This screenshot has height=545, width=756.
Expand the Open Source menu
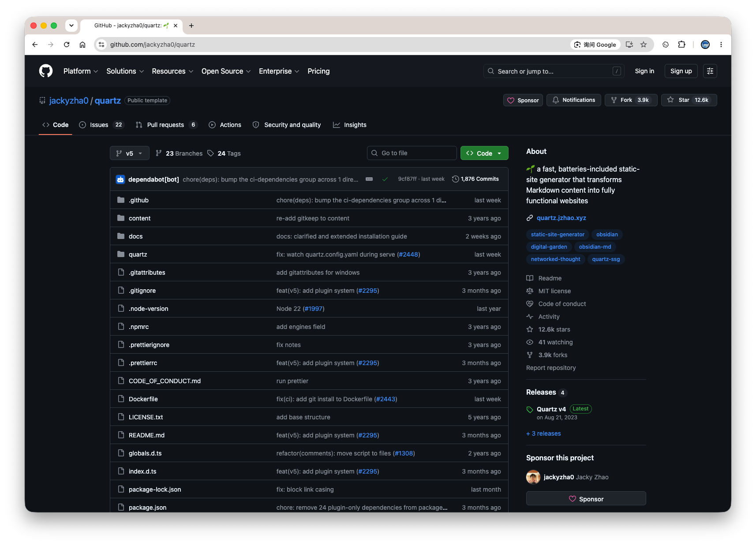pos(226,71)
